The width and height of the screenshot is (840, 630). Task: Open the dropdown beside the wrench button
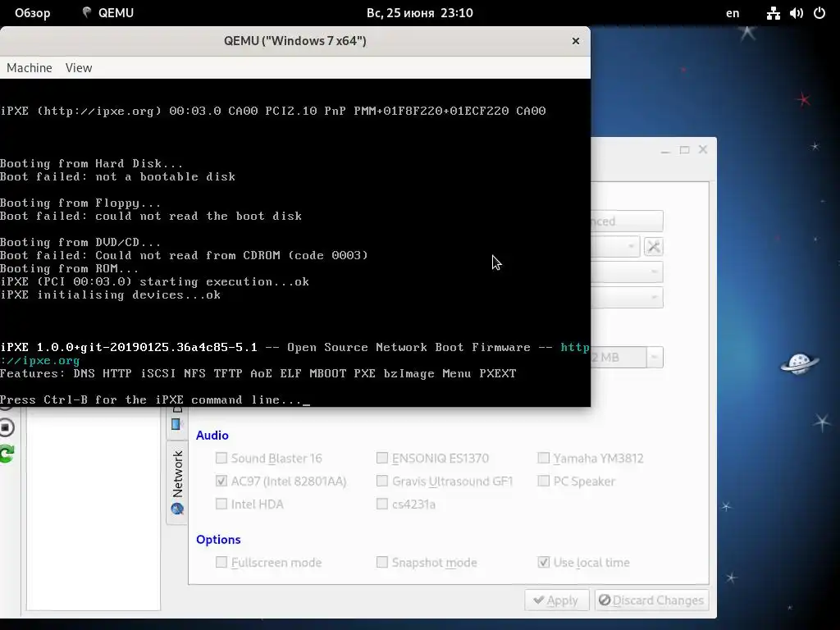click(615, 246)
